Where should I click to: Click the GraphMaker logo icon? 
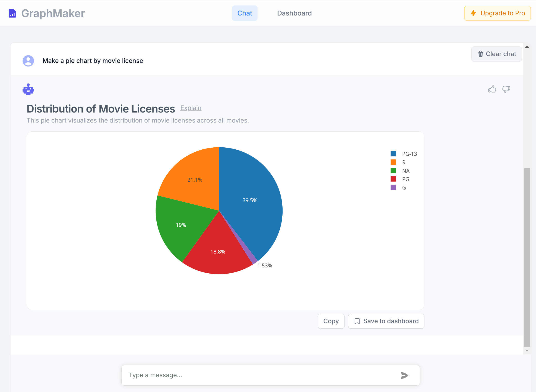(12, 13)
